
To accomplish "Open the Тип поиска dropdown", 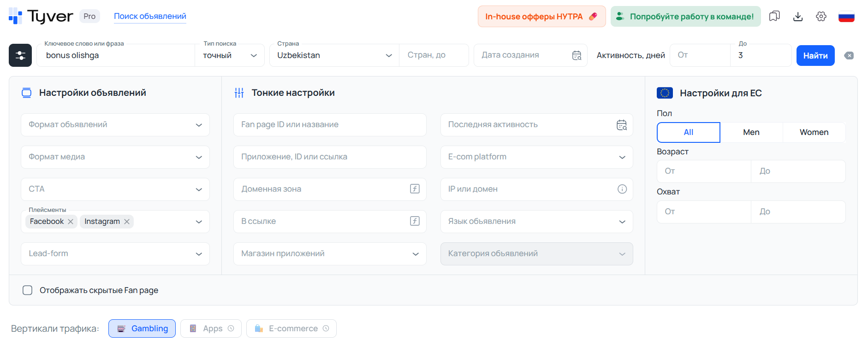I will (230, 55).
